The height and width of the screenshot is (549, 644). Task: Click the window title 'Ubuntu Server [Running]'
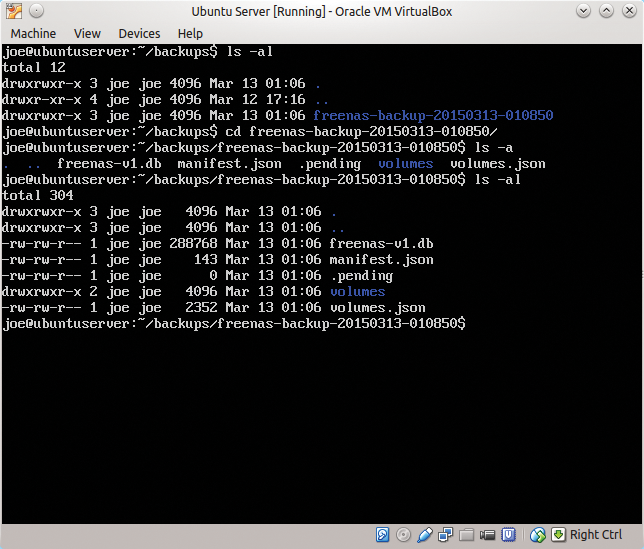click(258, 11)
